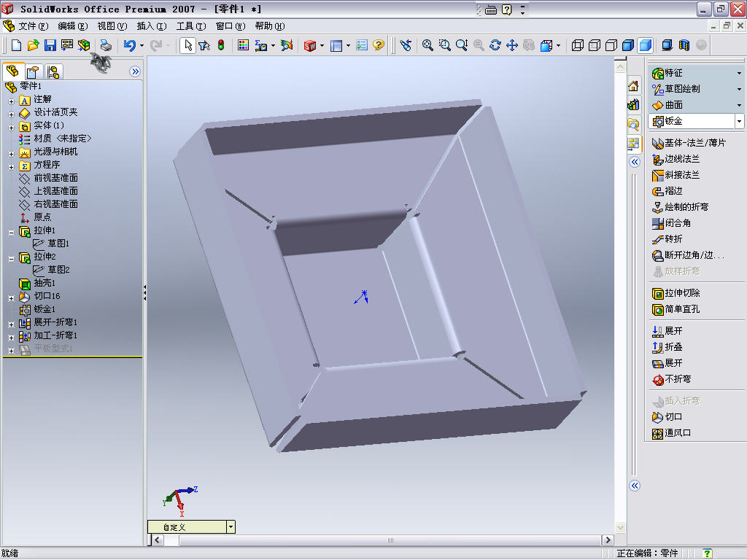This screenshot has height=560, width=747.
Task: Collapse the 拉伸2 feature node
Action: pos(12,259)
